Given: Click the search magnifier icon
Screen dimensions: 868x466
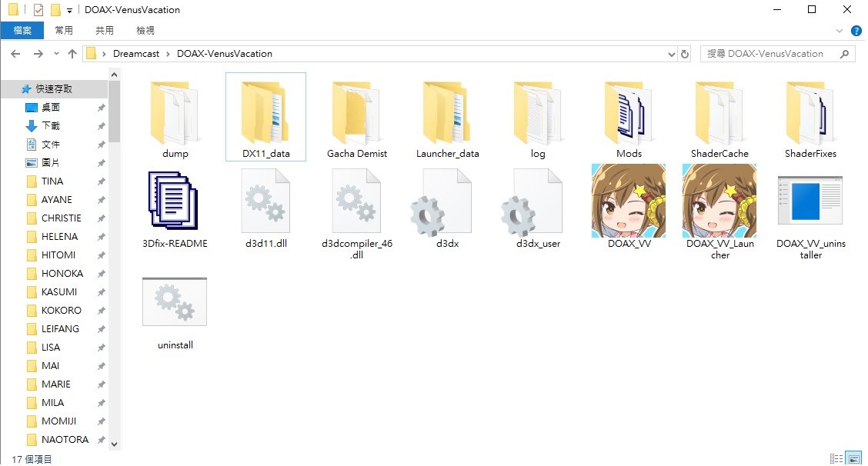Looking at the screenshot, I should pyautogui.click(x=844, y=54).
